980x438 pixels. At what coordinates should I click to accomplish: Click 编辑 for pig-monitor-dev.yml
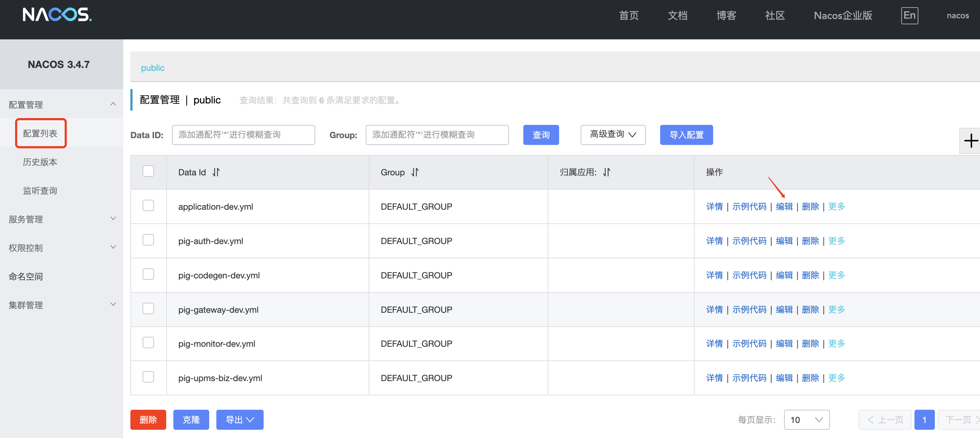tap(784, 344)
